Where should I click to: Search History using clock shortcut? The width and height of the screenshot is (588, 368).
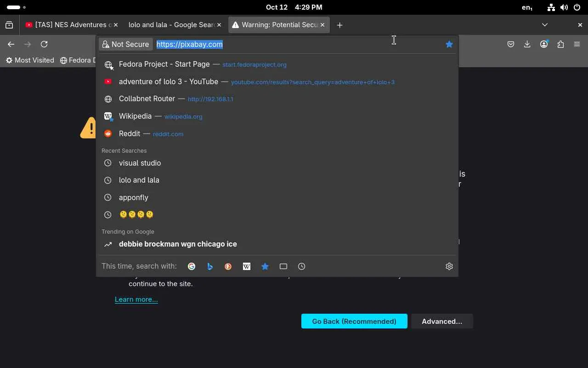tap(302, 266)
